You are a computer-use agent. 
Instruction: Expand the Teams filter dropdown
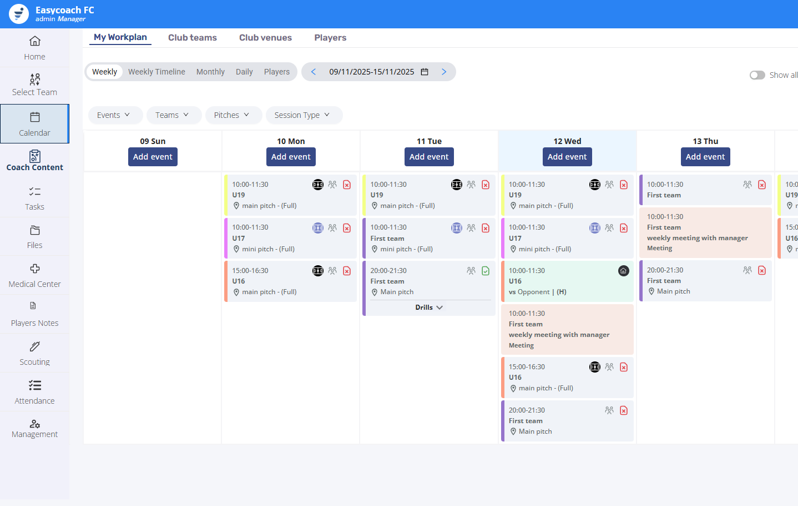click(x=172, y=115)
